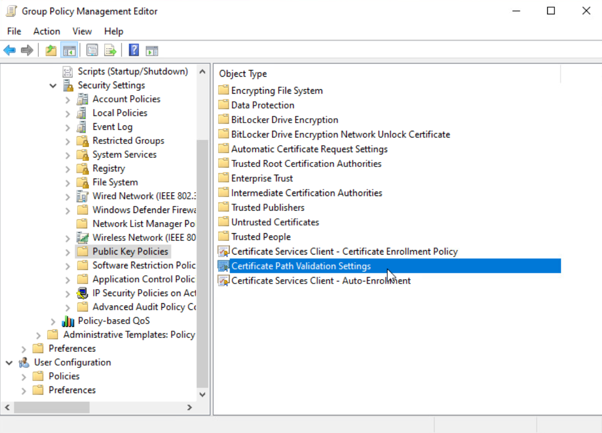Click the Auto-Enrollment certificate icon

[x=223, y=281]
